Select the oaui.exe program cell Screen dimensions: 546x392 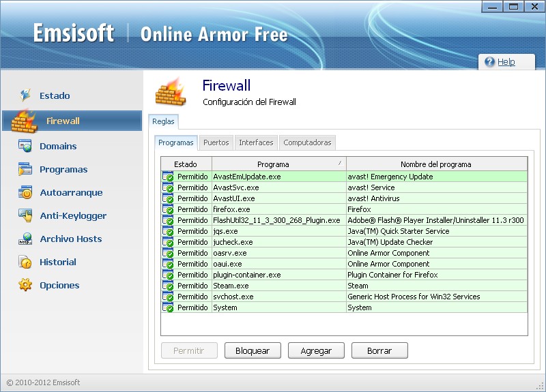279,264
